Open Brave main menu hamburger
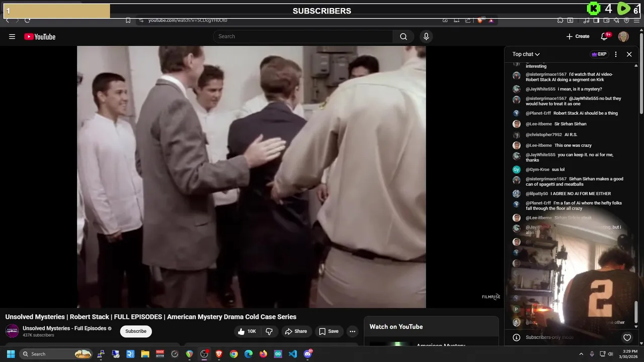 (636, 20)
